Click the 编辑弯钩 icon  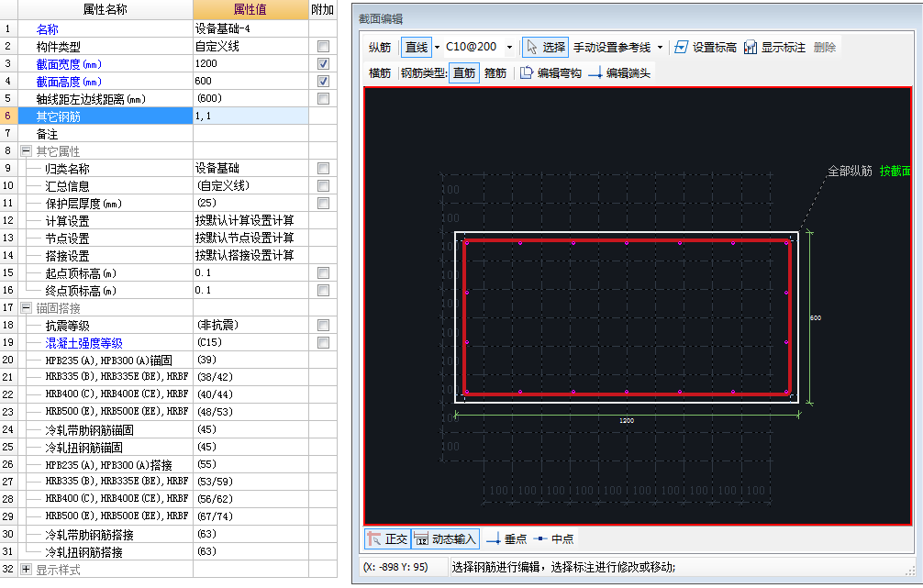click(527, 73)
